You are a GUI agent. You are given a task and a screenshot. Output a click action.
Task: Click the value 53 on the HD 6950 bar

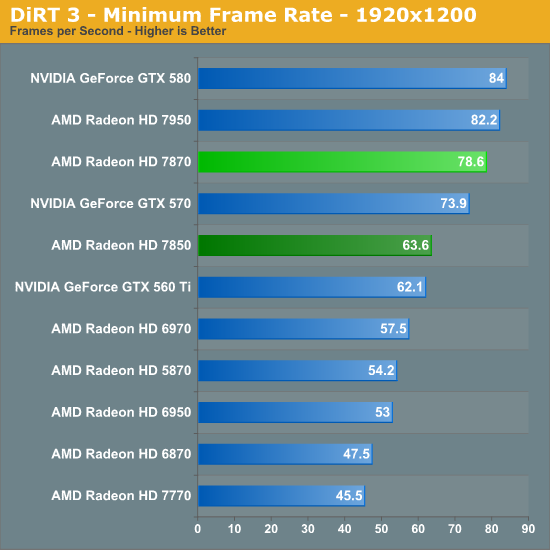[x=383, y=412]
